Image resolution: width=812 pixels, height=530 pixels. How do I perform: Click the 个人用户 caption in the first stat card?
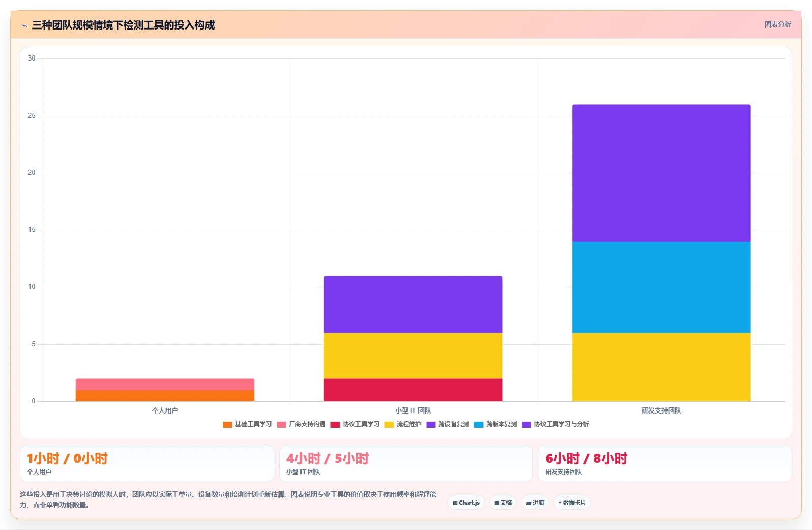click(x=39, y=472)
